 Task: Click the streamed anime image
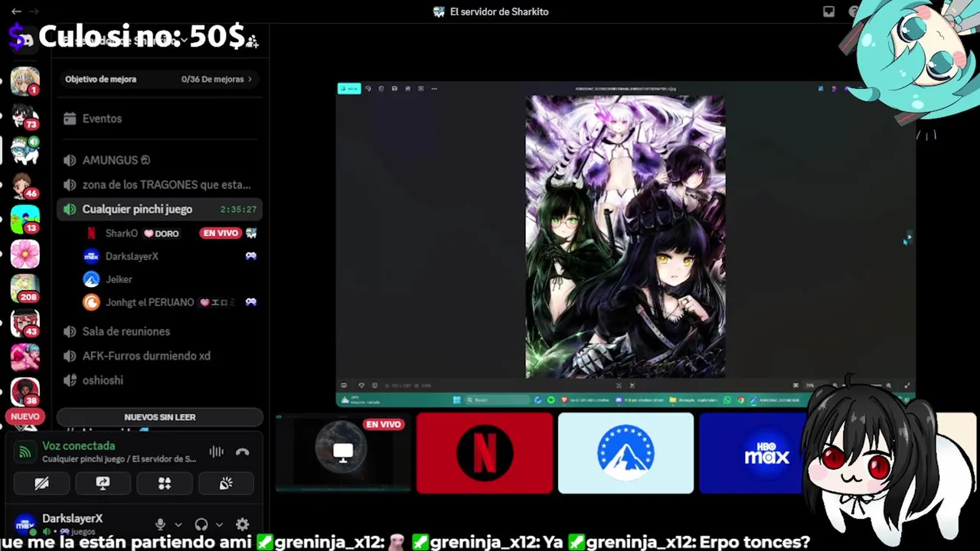tap(625, 236)
